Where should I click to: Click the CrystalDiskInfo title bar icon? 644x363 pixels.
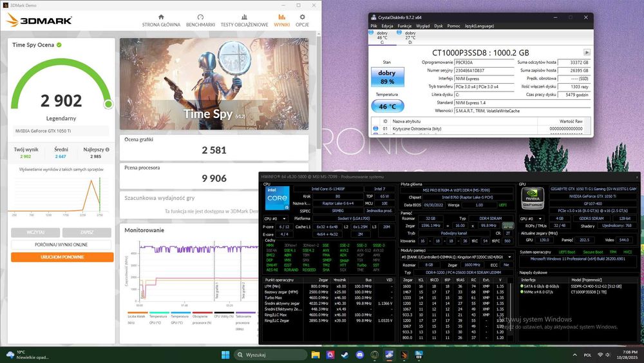(x=374, y=17)
